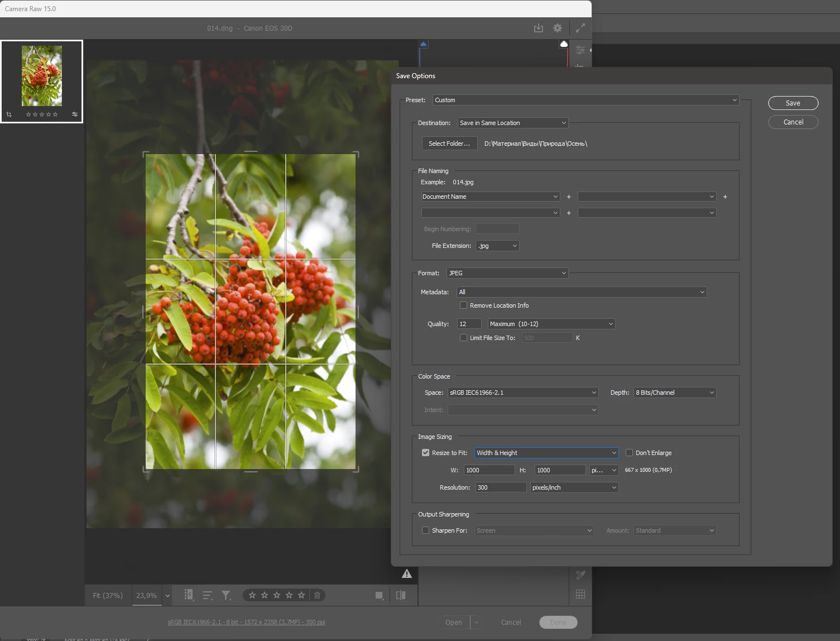Viewport: 840px width, 641px height.
Task: Click the Done button
Action: (x=558, y=622)
